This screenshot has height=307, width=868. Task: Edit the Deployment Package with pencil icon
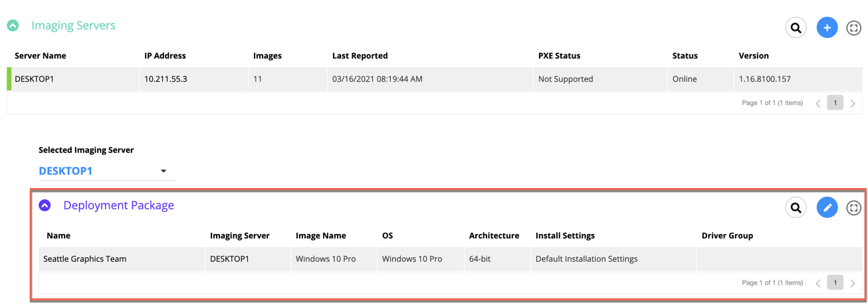point(827,208)
